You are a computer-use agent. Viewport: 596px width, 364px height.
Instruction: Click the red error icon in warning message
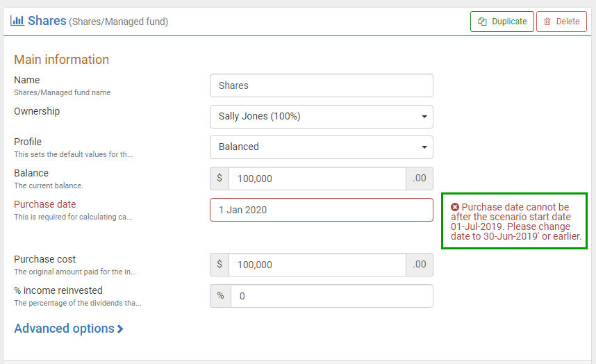click(x=455, y=207)
